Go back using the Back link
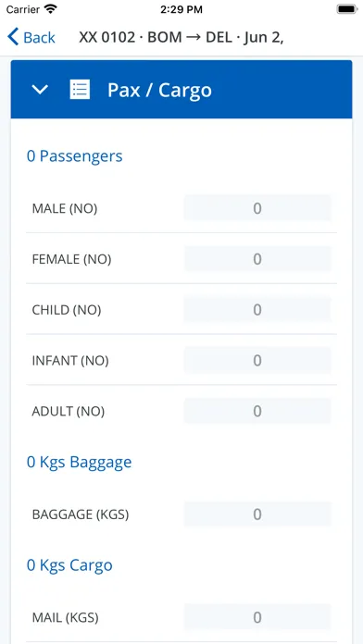This screenshot has width=363, height=644. (31, 37)
